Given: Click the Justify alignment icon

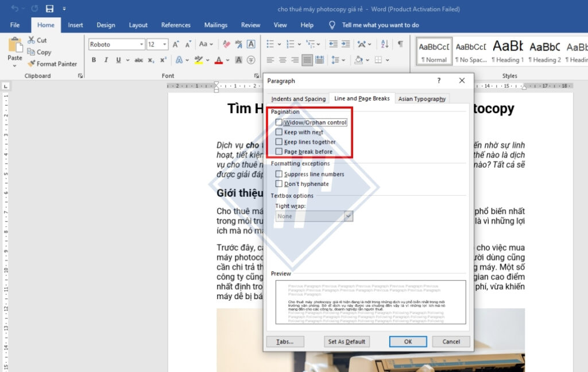Looking at the screenshot, I should (x=307, y=60).
